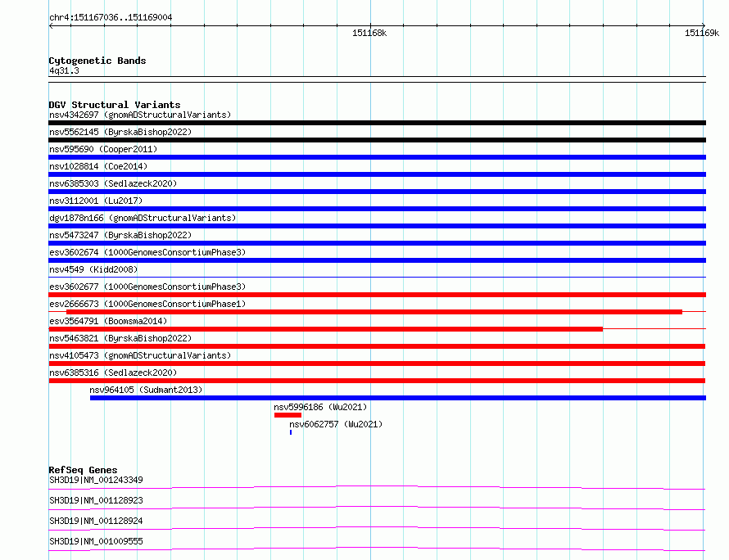Open nsv6385303 Sedlazeck2020 label

(x=113, y=183)
